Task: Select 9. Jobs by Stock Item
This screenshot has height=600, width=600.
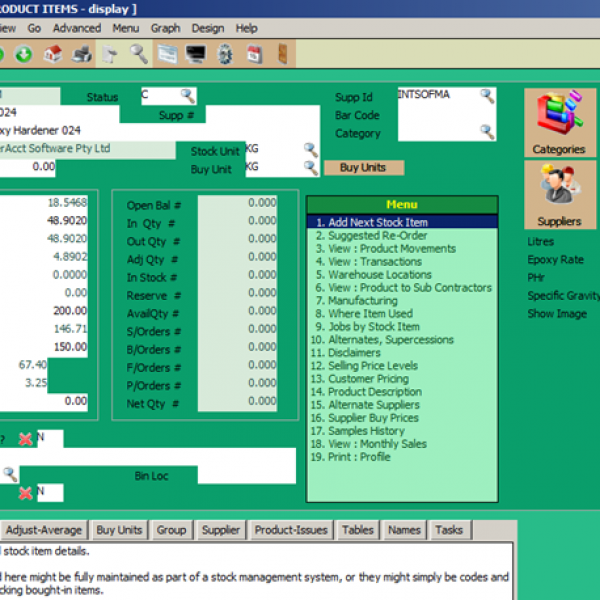Action: (x=402, y=326)
